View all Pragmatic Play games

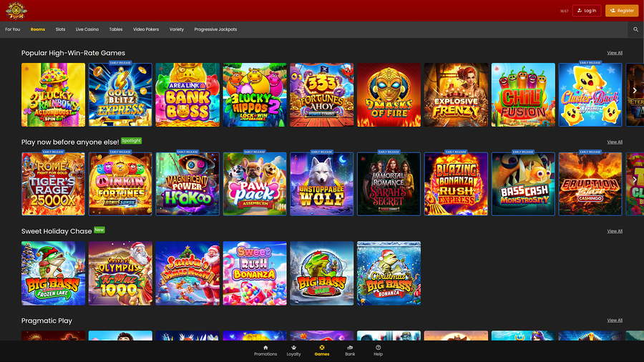tap(615, 320)
